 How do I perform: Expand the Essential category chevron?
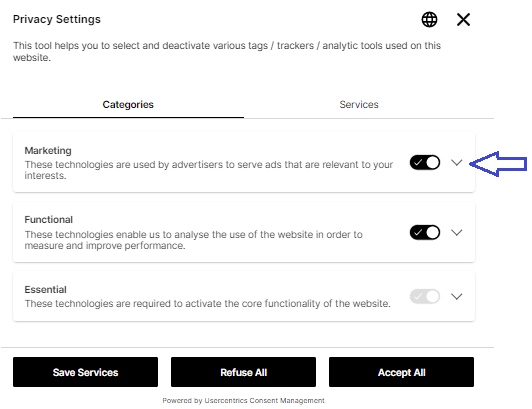click(457, 296)
